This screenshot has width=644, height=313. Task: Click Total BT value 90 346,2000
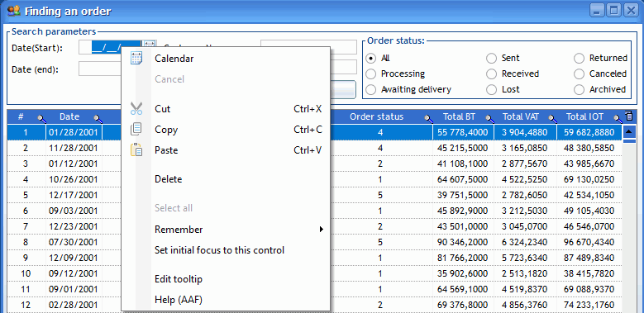click(x=463, y=242)
